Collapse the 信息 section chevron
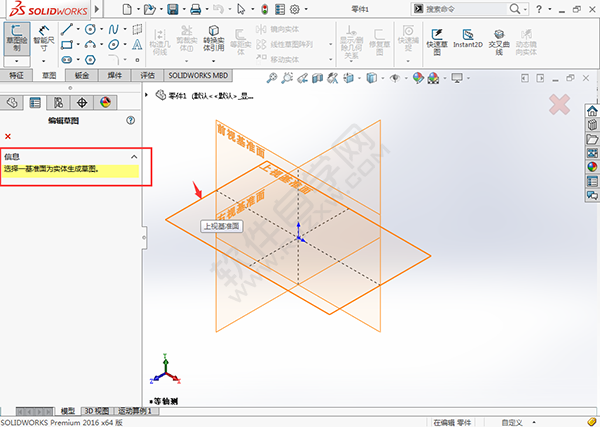600x427 pixels. (x=134, y=157)
